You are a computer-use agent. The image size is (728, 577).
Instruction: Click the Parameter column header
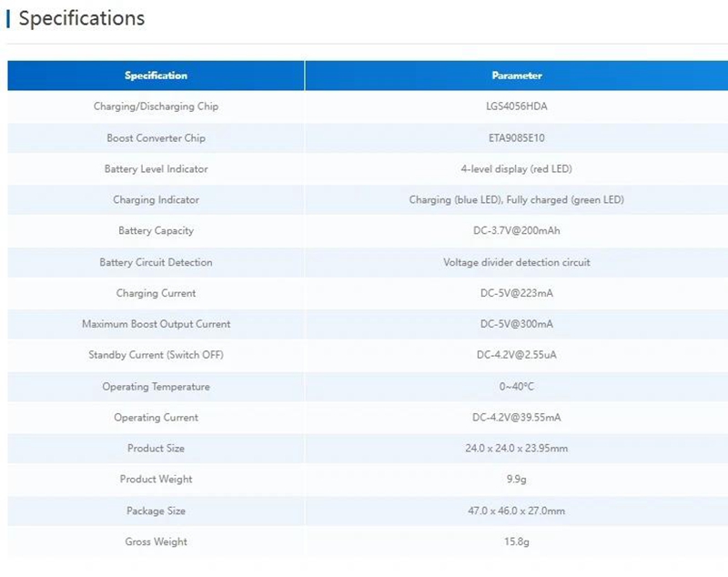tap(516, 76)
